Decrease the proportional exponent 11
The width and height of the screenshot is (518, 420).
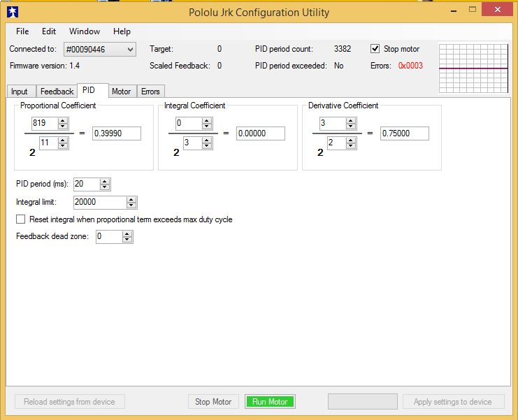click(x=63, y=146)
